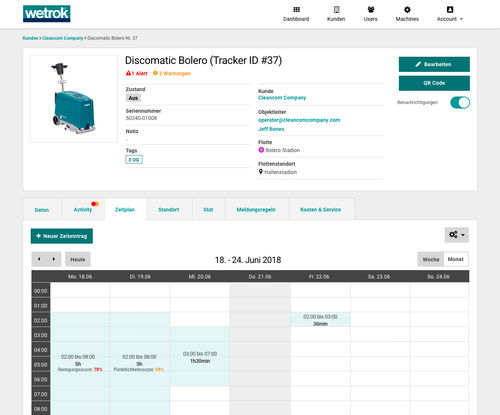Click the Hallenstadion location pin icon

tap(261, 172)
